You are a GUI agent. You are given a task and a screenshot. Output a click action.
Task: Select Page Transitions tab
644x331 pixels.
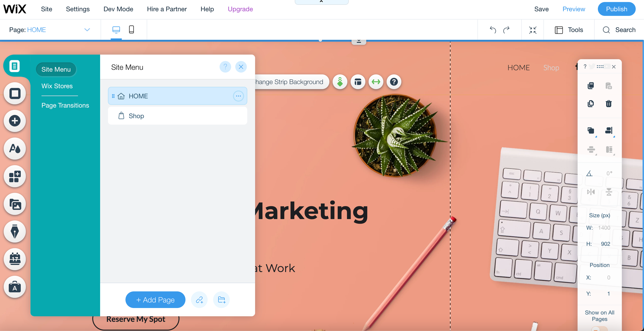pyautogui.click(x=65, y=105)
